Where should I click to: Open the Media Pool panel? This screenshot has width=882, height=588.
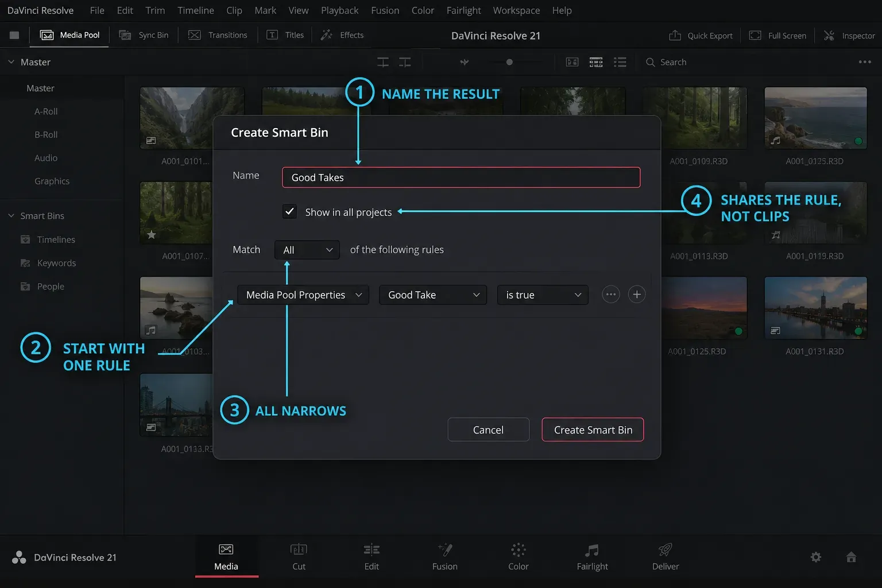[x=69, y=35]
